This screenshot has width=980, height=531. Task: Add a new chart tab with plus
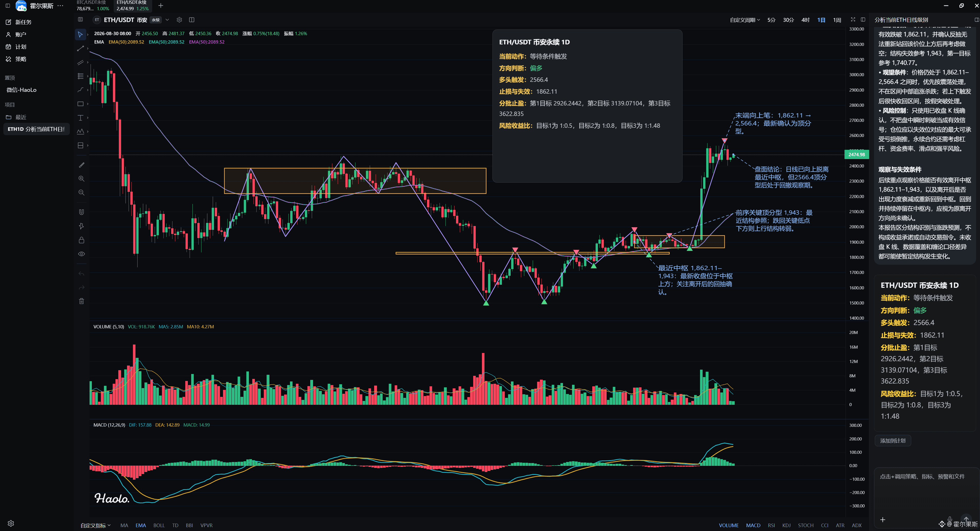coord(161,6)
